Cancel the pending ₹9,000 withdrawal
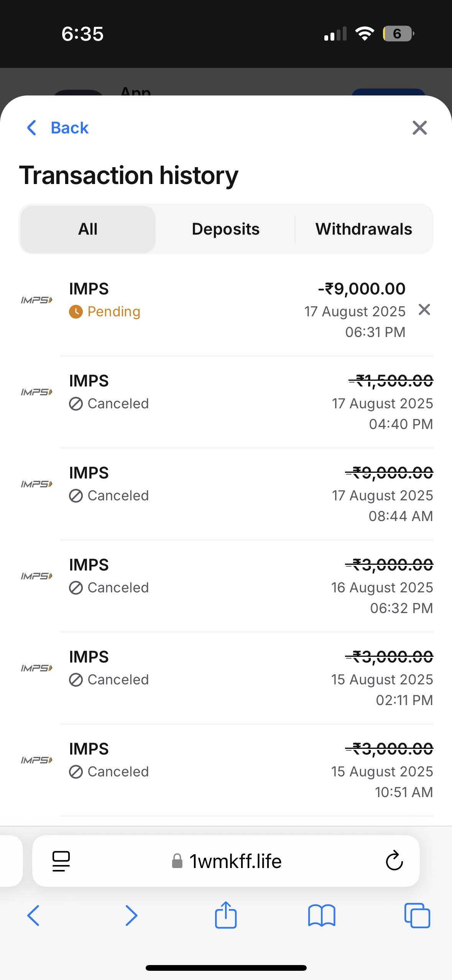The width and height of the screenshot is (452, 980). (x=424, y=309)
